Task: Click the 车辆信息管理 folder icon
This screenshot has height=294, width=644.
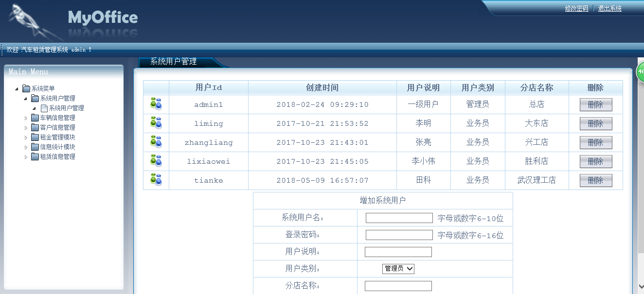Action: 35,118
